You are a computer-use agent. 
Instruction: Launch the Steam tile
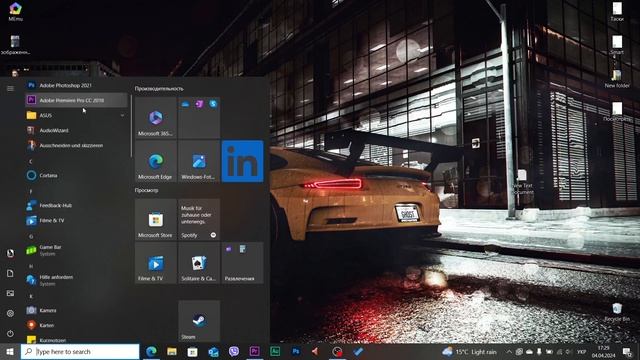tap(199, 321)
